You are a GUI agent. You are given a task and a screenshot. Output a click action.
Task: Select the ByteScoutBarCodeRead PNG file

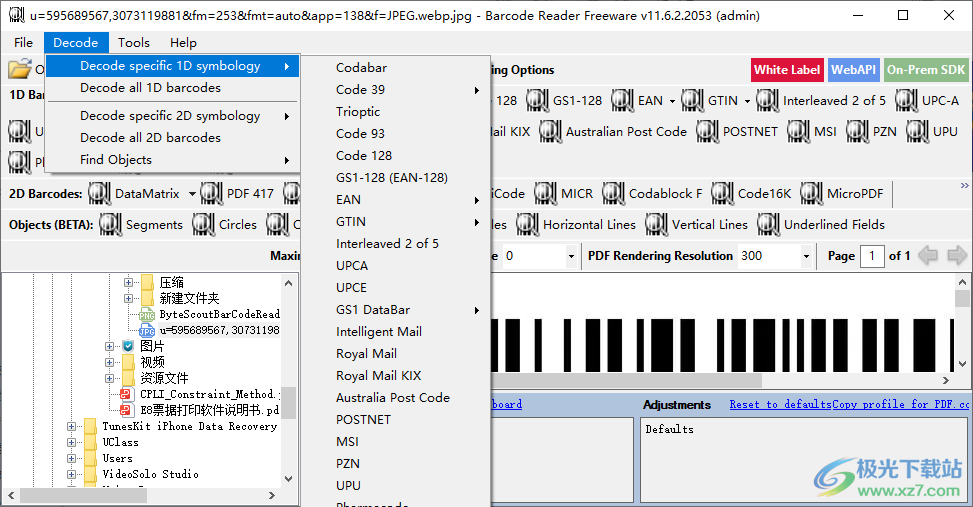pyautogui.click(x=219, y=315)
